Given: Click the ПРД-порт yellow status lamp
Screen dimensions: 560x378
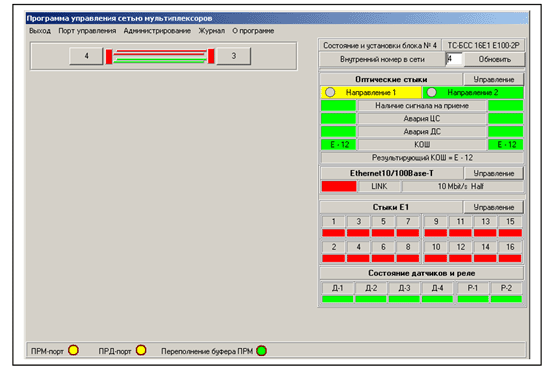Looking at the screenshot, I should tap(141, 350).
